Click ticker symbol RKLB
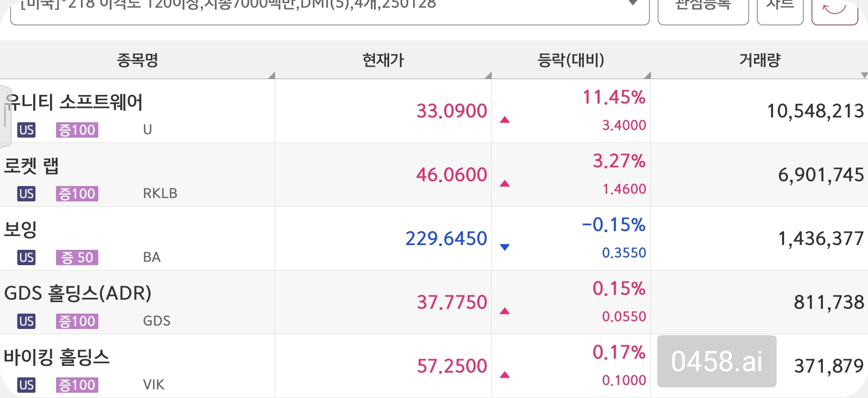The height and width of the screenshot is (398, 868). (160, 193)
